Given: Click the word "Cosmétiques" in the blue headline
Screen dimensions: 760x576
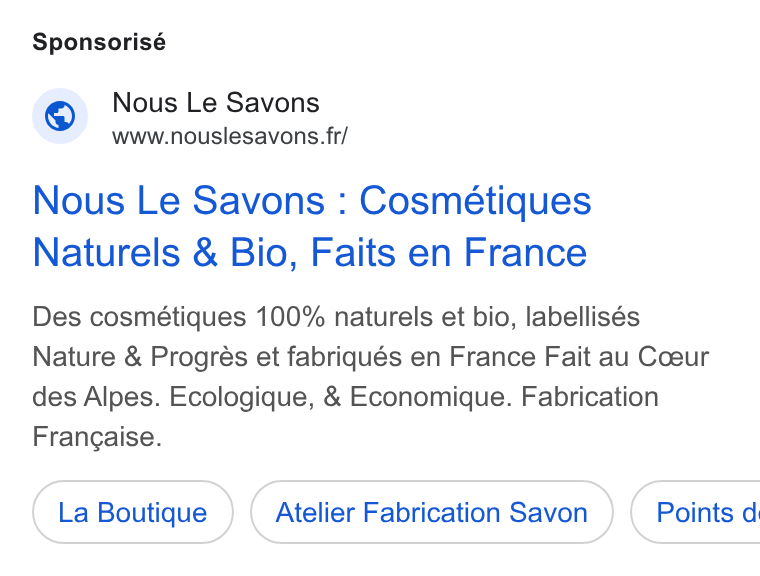Looking at the screenshot, I should (x=475, y=201).
